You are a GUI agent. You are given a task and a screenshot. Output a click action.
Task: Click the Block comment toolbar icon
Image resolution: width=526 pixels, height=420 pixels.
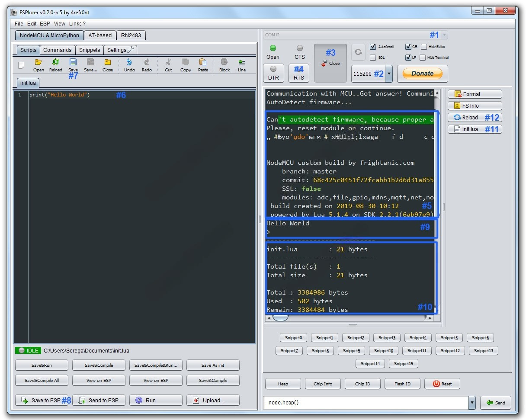(x=225, y=63)
